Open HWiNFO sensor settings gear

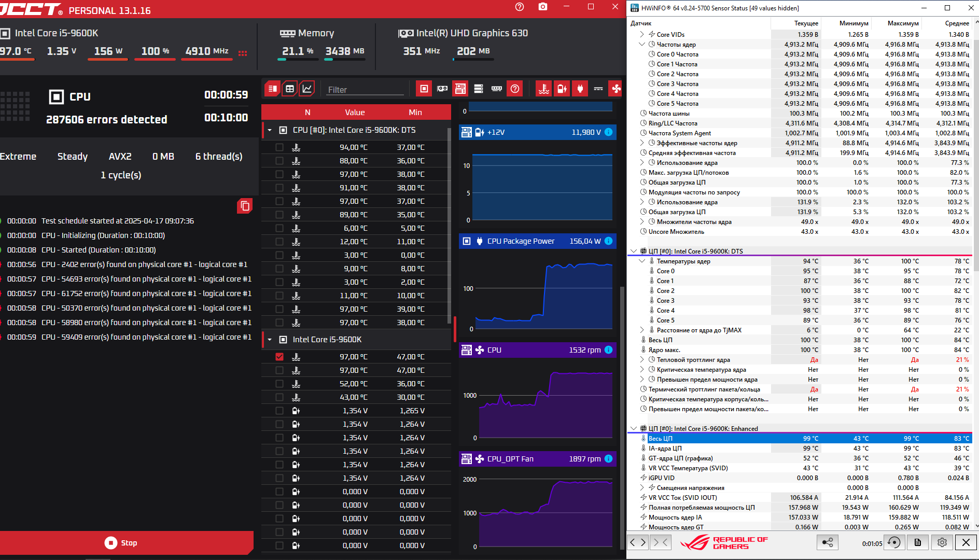tap(942, 542)
